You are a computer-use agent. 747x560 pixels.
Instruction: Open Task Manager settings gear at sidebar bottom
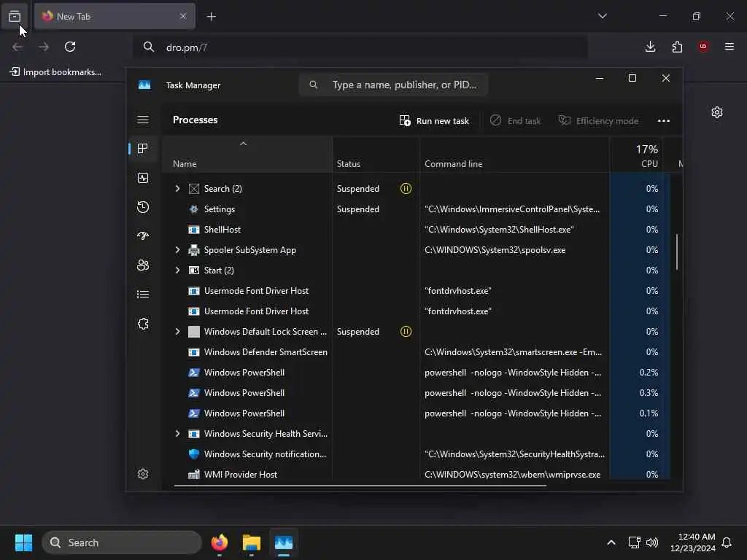click(143, 474)
